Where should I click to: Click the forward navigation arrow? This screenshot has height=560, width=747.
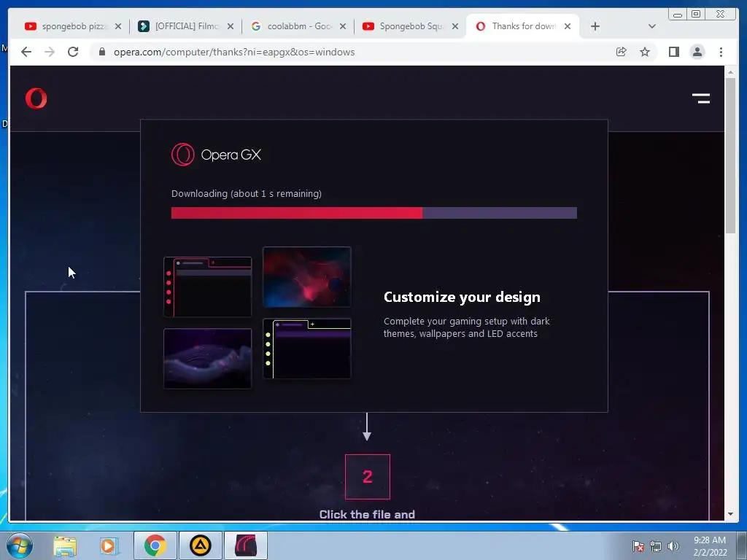(50, 52)
